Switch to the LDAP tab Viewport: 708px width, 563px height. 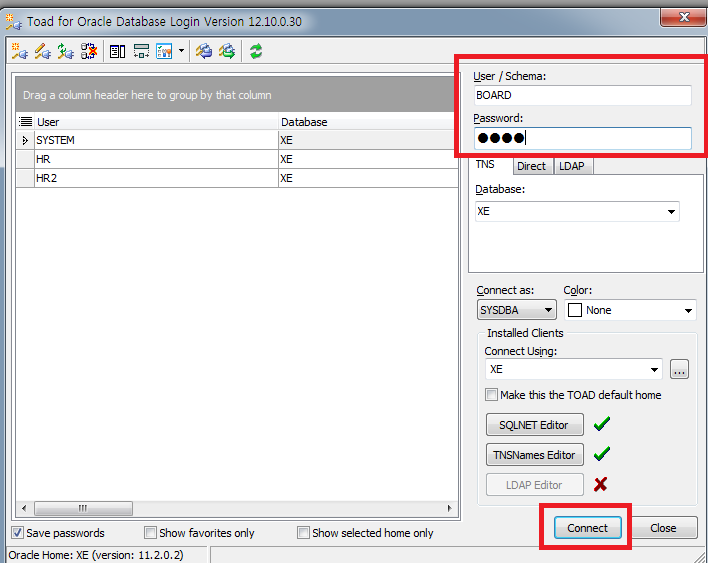point(571,166)
